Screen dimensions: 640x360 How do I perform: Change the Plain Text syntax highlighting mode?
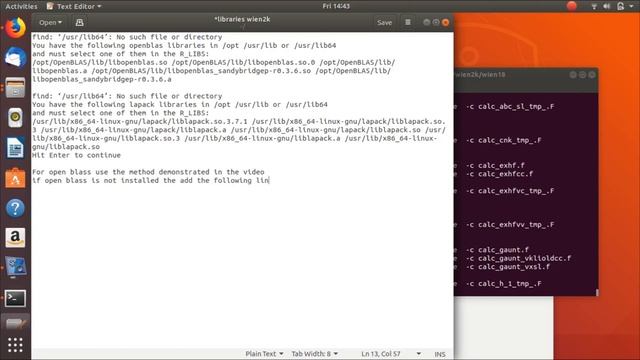264,354
